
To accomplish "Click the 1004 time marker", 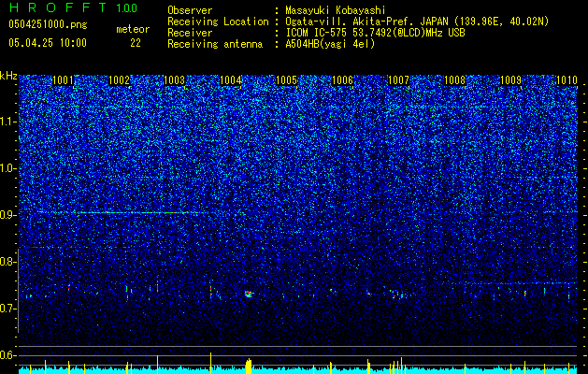I will point(231,80).
